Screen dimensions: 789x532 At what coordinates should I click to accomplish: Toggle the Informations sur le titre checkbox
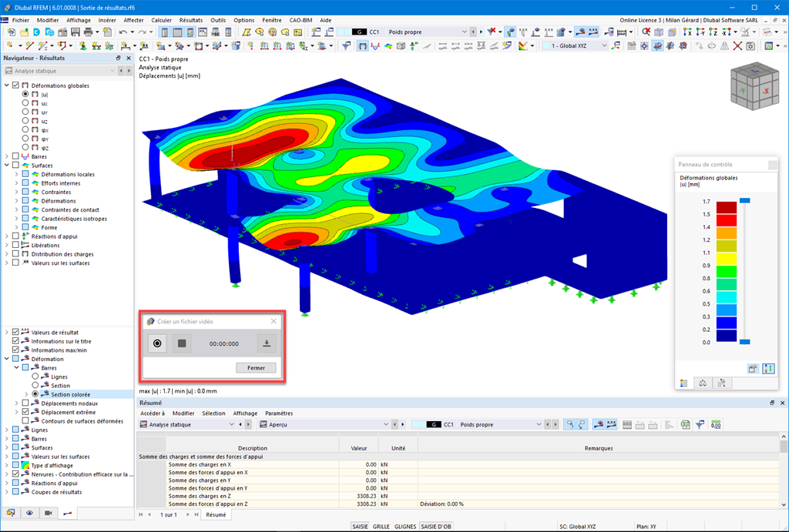click(x=15, y=341)
